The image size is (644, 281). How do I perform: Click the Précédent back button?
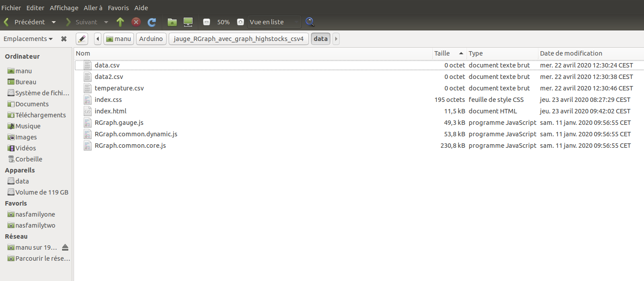[25, 22]
